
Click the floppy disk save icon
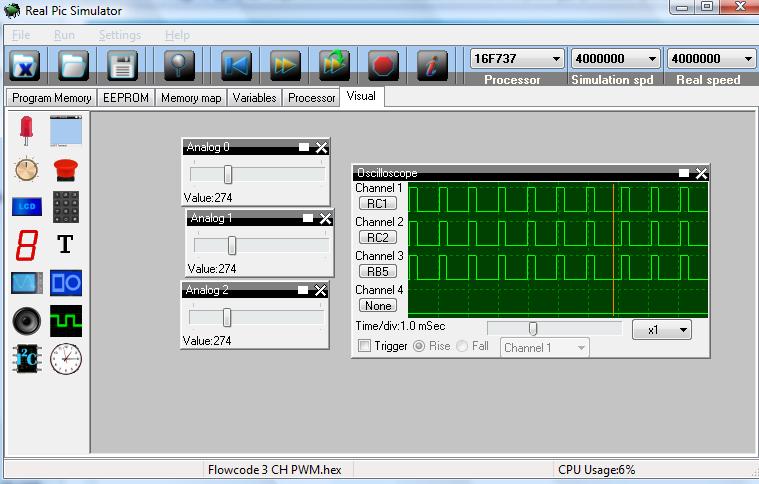[122, 65]
